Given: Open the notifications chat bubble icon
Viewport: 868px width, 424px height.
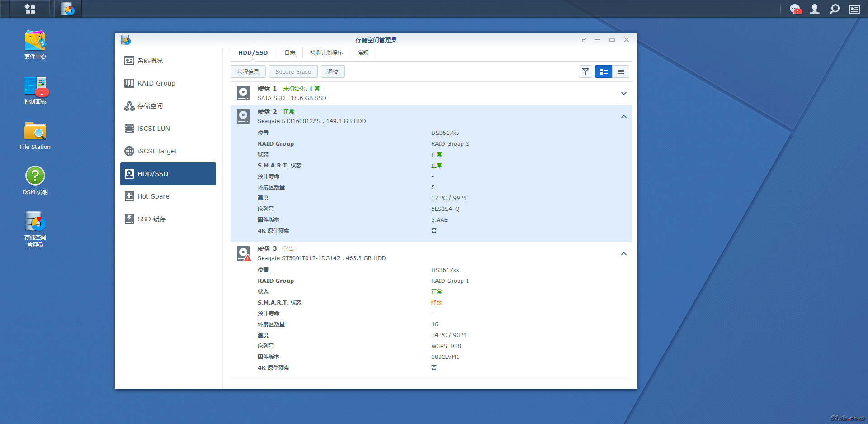Looking at the screenshot, I should point(795,9).
